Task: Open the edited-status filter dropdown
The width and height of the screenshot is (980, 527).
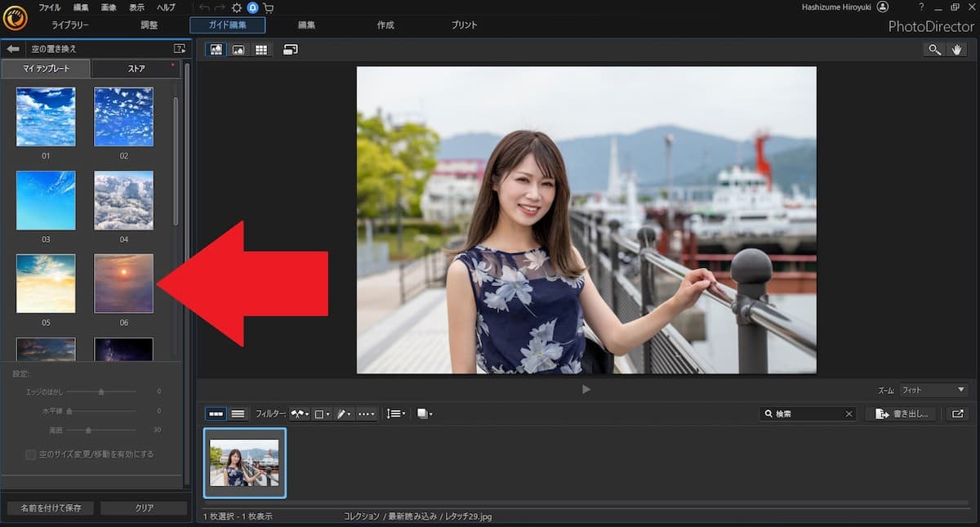Action: coord(344,414)
